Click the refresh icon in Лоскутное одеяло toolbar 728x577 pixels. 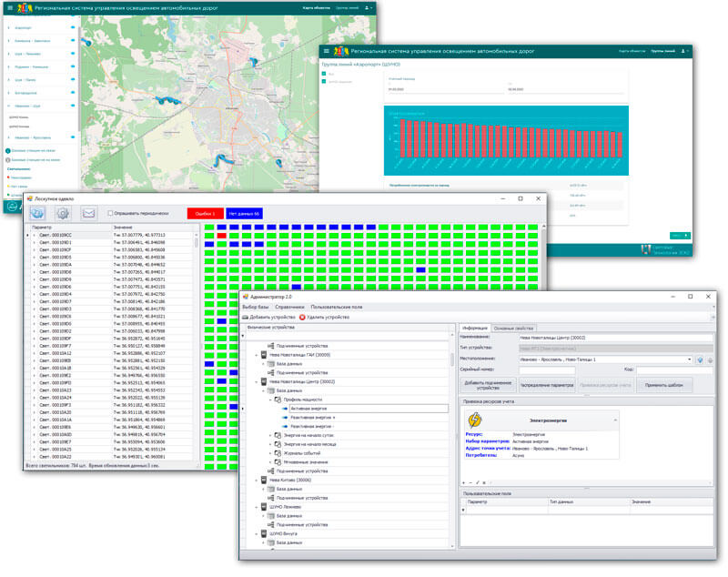[x=37, y=213]
